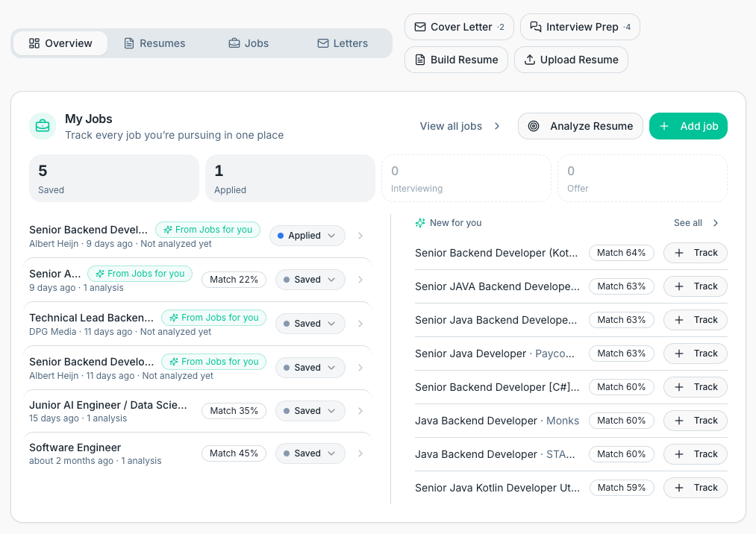
Task: Track the Senior Backend Developer [C#] job
Action: click(696, 387)
